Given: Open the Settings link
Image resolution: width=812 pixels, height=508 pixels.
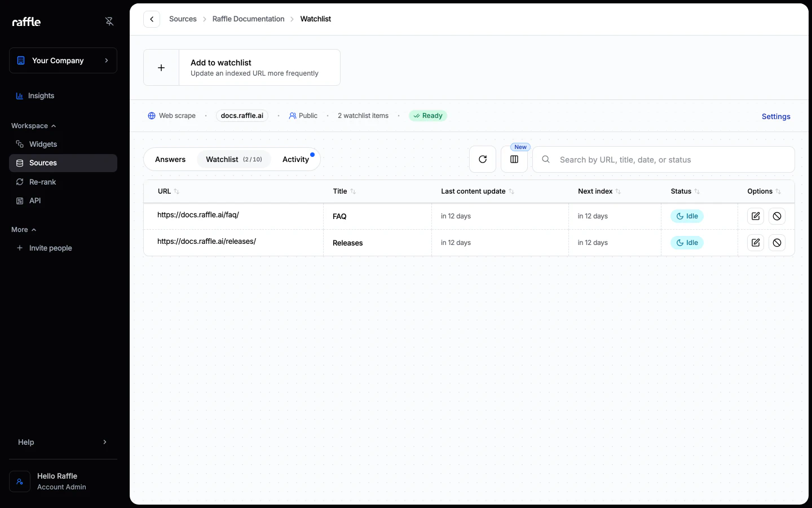Looking at the screenshot, I should click(x=776, y=116).
